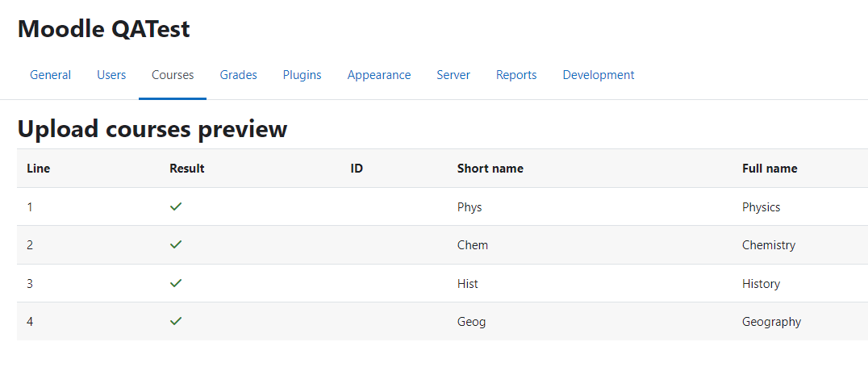The width and height of the screenshot is (868, 367).
Task: Click the Result column header
Action: point(187,169)
